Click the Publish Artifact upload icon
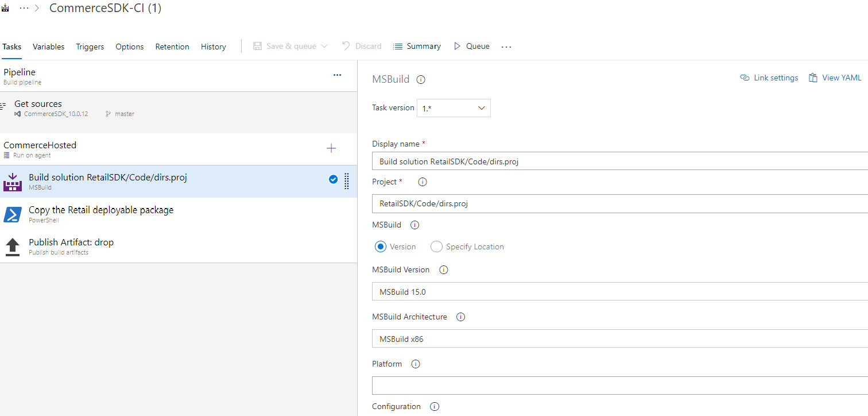Screen dimensions: 868x416 13,247
